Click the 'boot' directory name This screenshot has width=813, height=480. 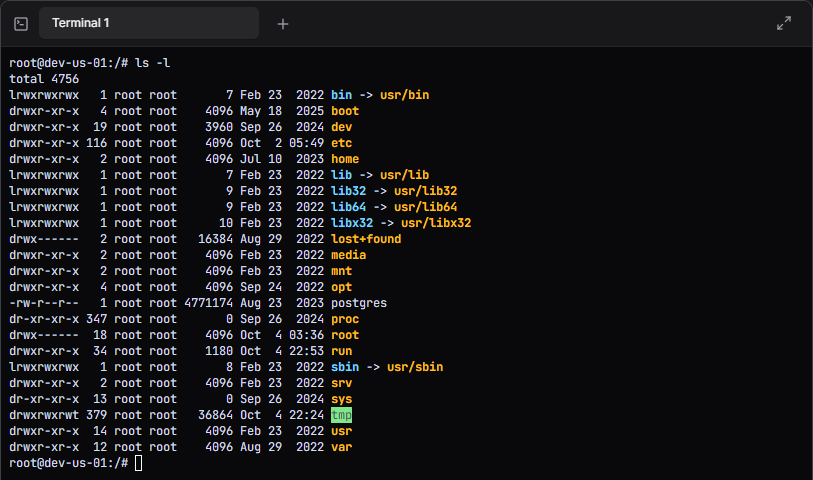tap(345, 111)
